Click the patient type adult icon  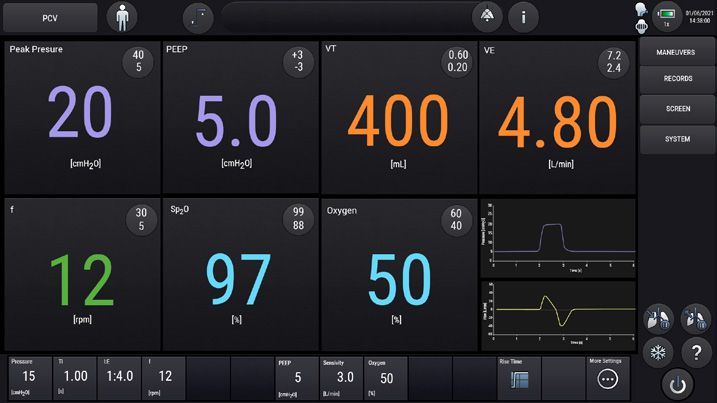(x=122, y=17)
